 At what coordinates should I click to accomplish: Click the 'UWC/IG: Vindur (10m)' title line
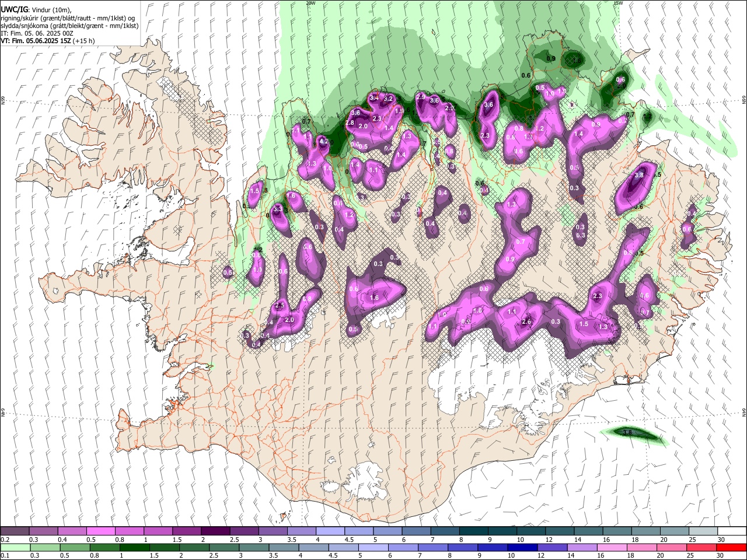coord(35,10)
